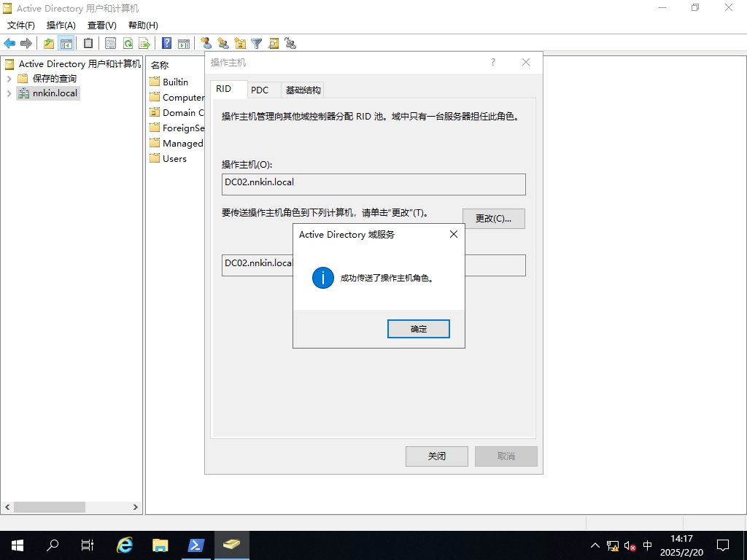Click the blue help toolbar icon
747x560 pixels.
pyautogui.click(x=167, y=43)
